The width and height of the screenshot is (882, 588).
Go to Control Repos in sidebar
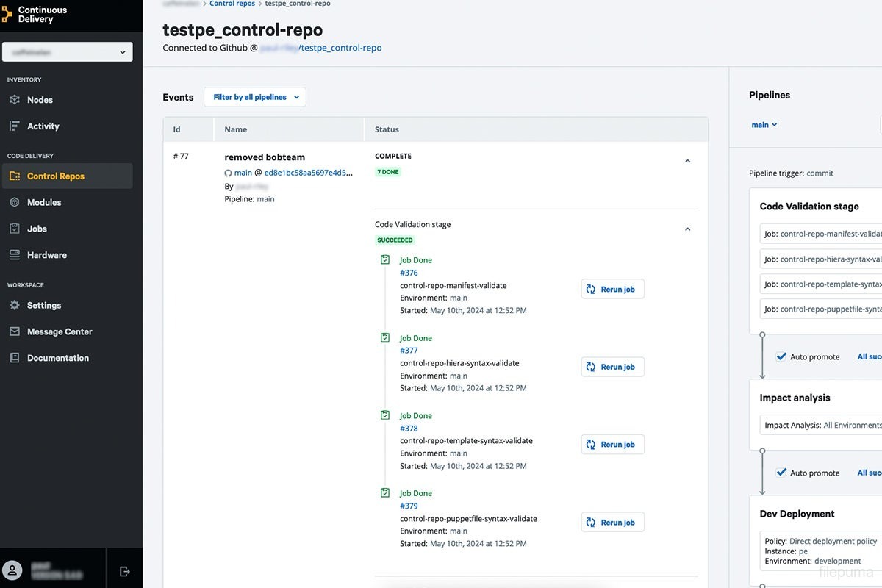[56, 176]
